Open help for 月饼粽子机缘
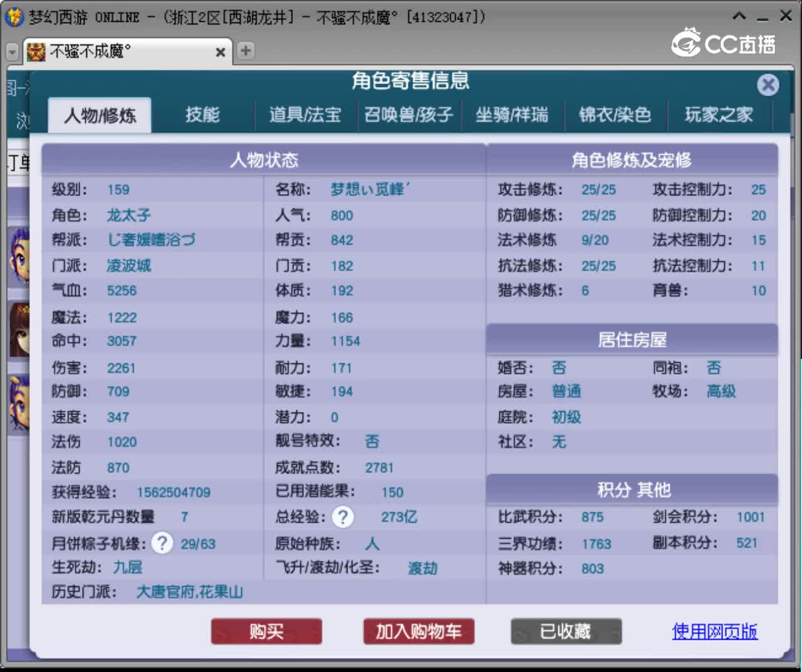 (162, 543)
